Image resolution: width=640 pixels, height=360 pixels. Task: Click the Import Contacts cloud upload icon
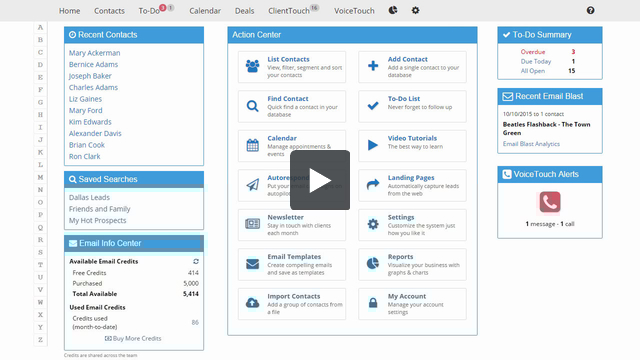(252, 303)
